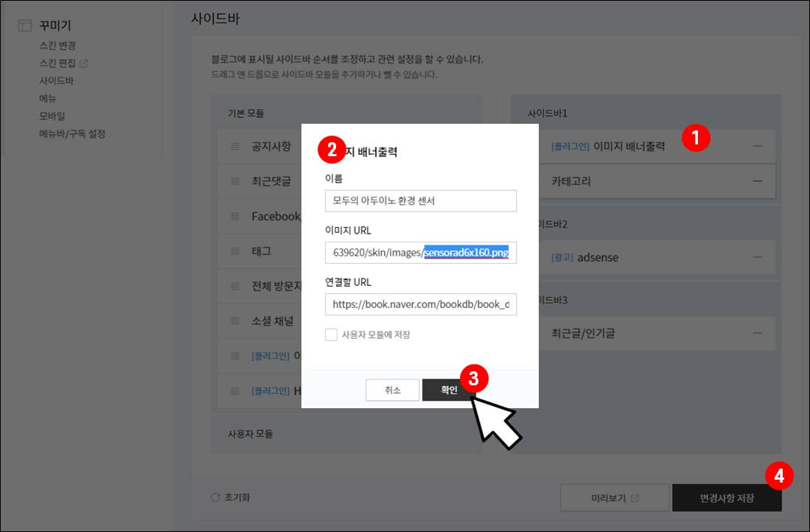
Task: Click the 확인 confirm button
Action: (448, 390)
